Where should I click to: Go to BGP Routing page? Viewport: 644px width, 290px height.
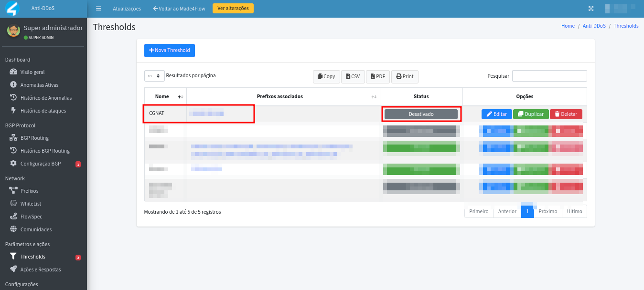34,138
